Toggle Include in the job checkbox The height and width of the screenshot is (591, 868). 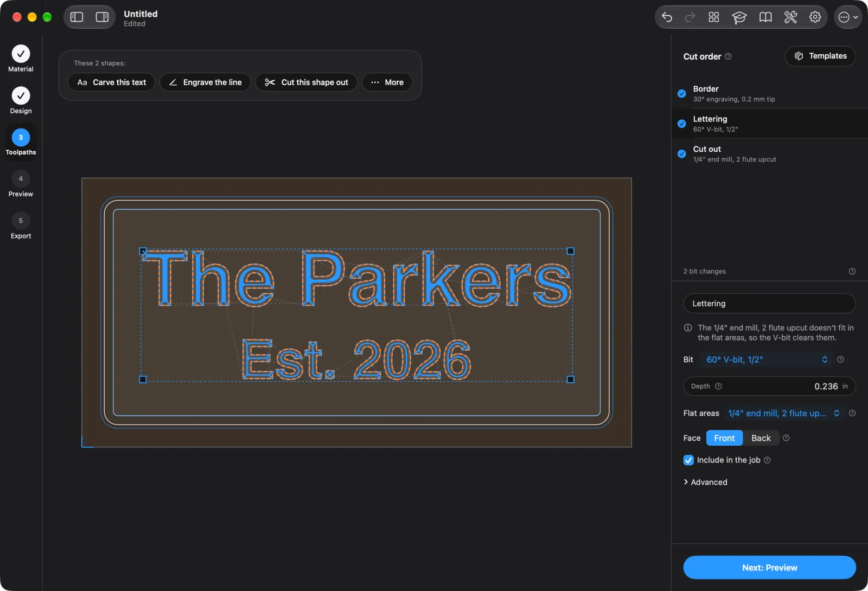[x=688, y=460]
